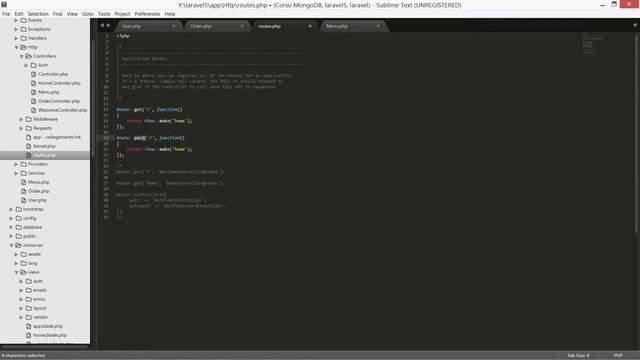Click the HomeController.php file icon
This screenshot has height=360, width=640.
(34, 83)
